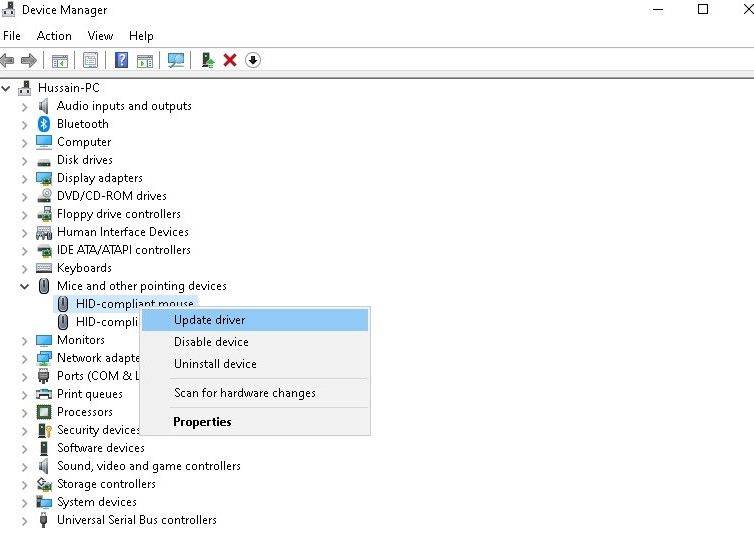Click the DVD/CD-ROM drives disc icon
Viewport: 754px width, 533px height.
coord(44,196)
